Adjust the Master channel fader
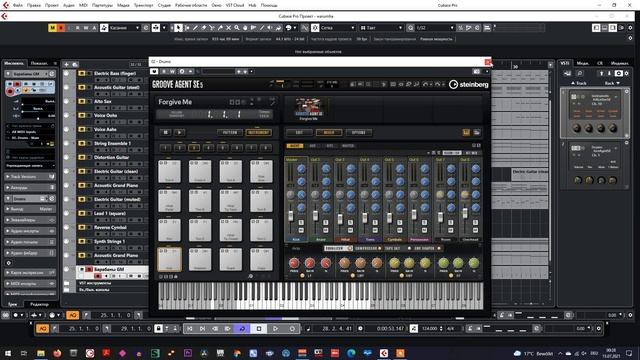This screenshot has width=640, height=360. point(291,217)
